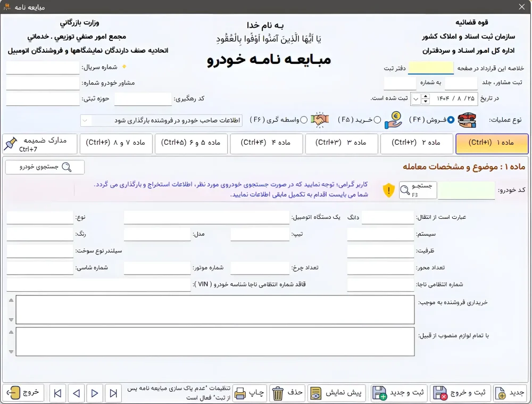532x404 pixels.
Task: Click the ثبت و جدید button label
Action: (407, 392)
